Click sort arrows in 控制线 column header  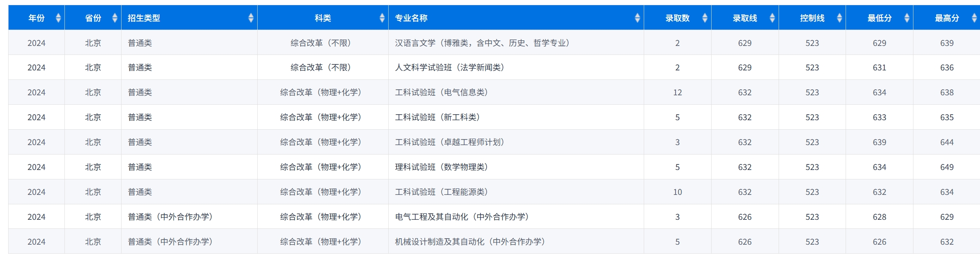click(x=839, y=18)
